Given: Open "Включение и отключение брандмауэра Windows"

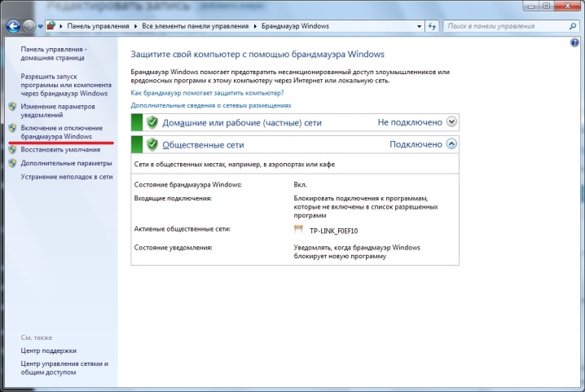Looking at the screenshot, I should tap(62, 132).
